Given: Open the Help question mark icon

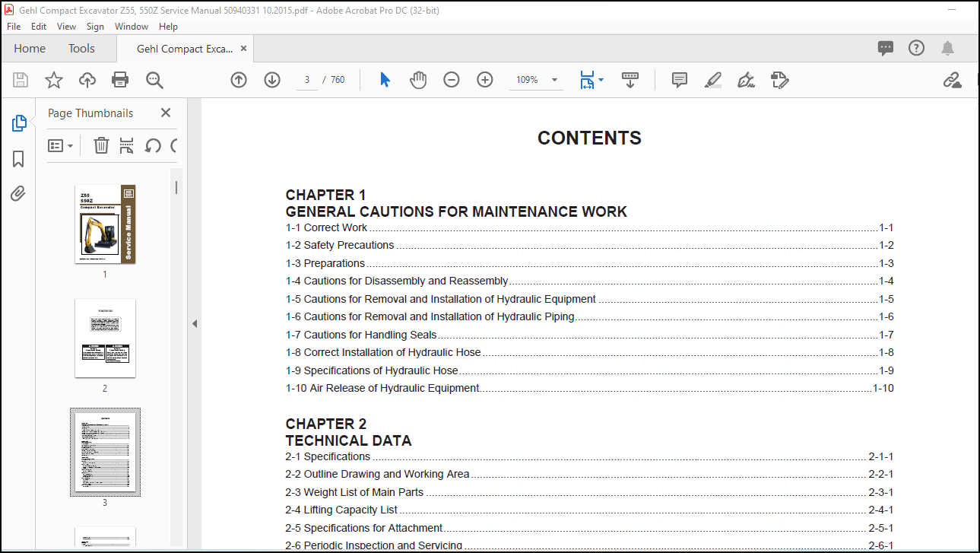Looking at the screenshot, I should click(917, 48).
